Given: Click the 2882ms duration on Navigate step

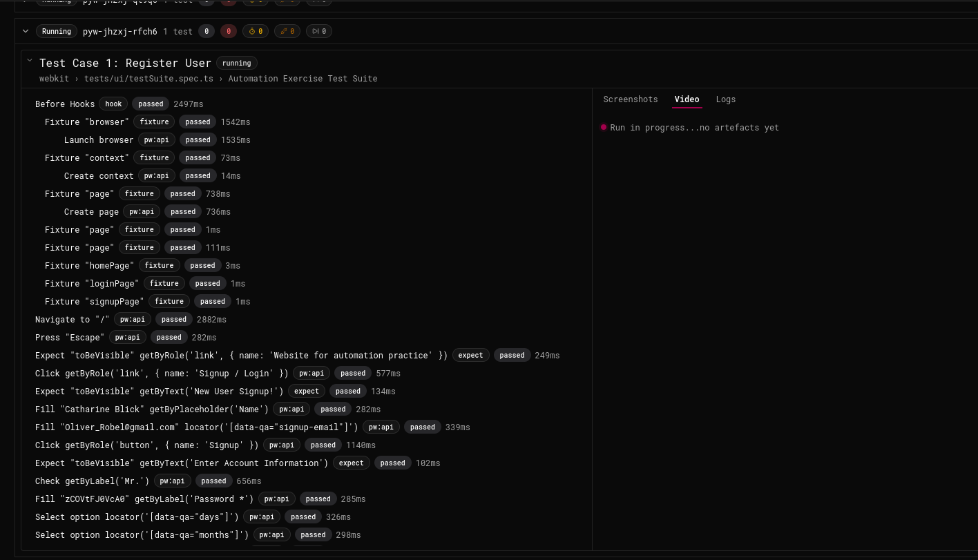Looking at the screenshot, I should [211, 320].
